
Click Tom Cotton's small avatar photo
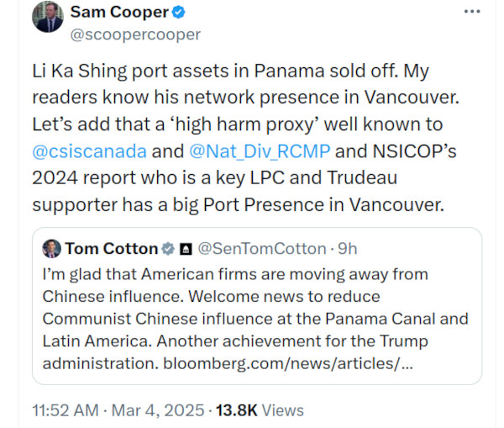(52, 248)
